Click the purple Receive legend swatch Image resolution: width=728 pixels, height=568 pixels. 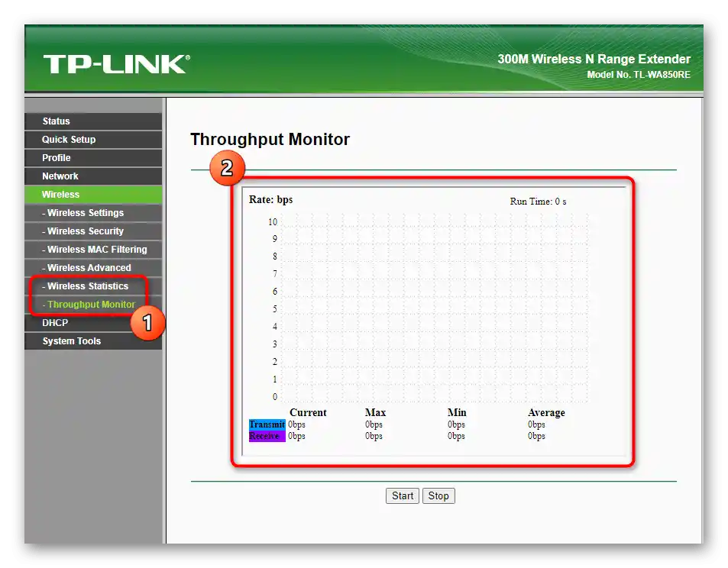click(267, 436)
